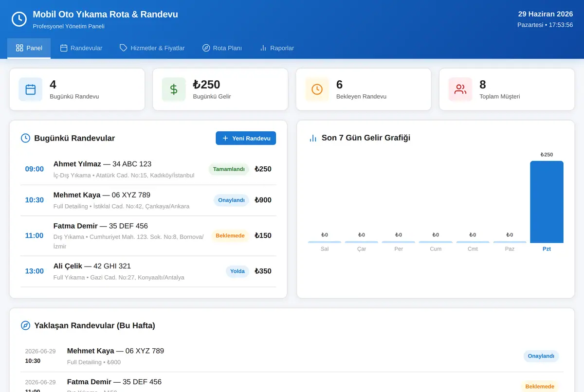
Task: Click the Cum bar in revenue chart
Action: click(436, 242)
